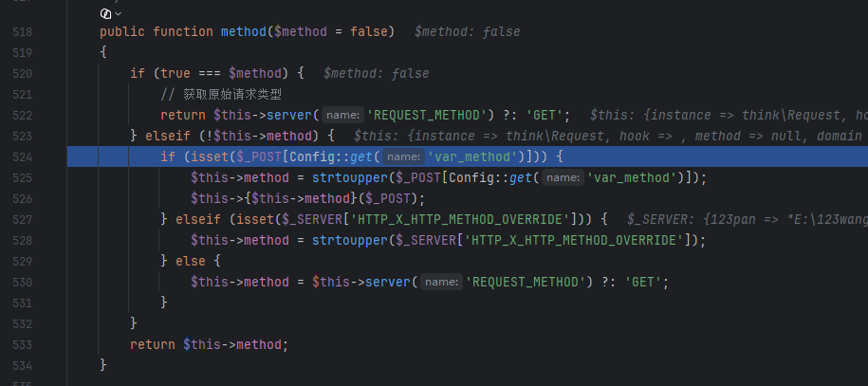
Task: Click line number 522 in the gutter
Action: click(22, 116)
